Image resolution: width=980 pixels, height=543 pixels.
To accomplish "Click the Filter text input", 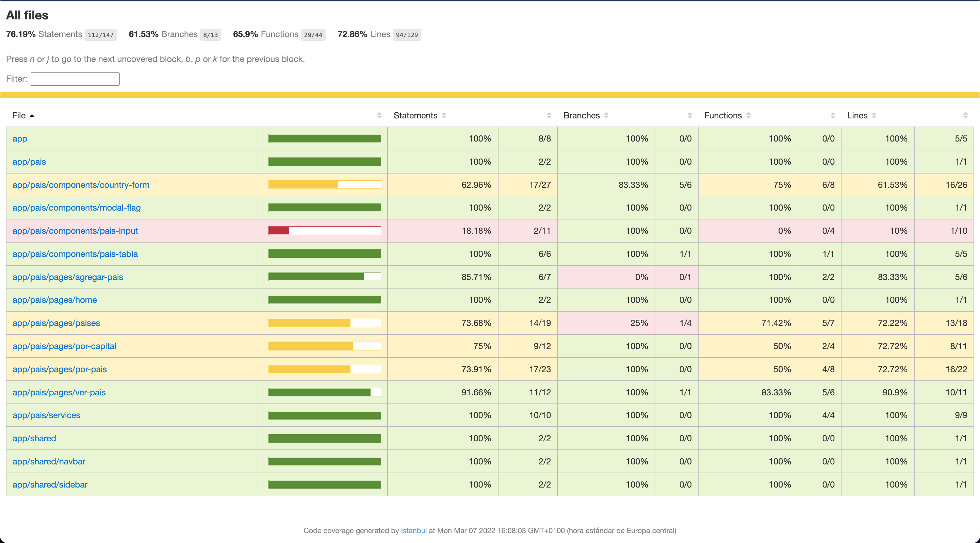I will pos(75,79).
